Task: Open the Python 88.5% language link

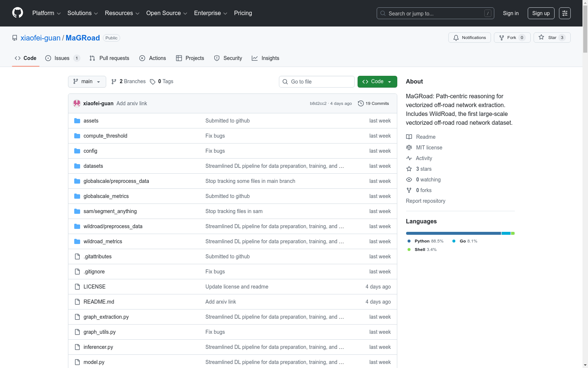Action: [426, 241]
